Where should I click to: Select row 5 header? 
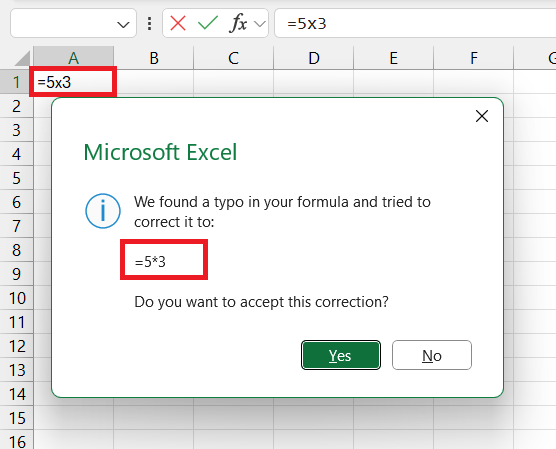[16, 178]
